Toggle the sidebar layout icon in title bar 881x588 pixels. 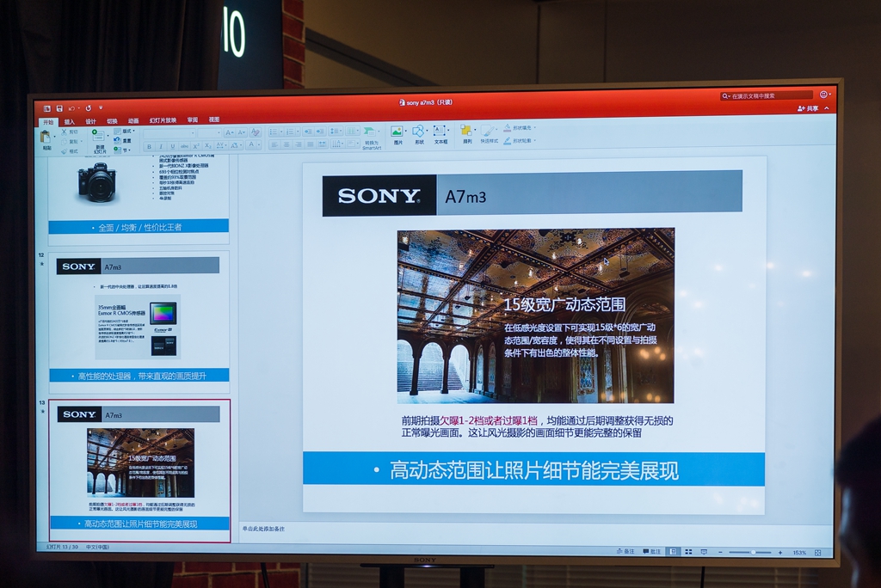coord(47,108)
